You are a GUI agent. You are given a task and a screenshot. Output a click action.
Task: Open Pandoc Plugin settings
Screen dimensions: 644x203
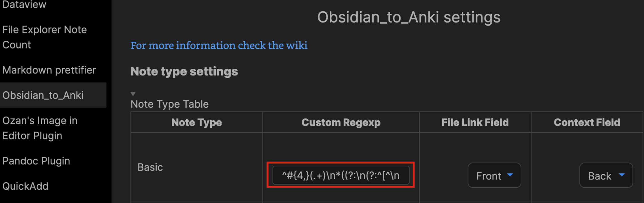pos(36,161)
